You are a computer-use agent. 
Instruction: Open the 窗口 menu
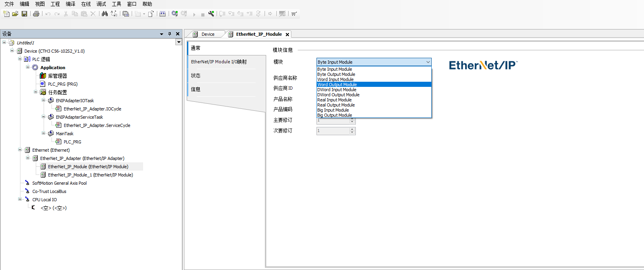[x=132, y=4]
